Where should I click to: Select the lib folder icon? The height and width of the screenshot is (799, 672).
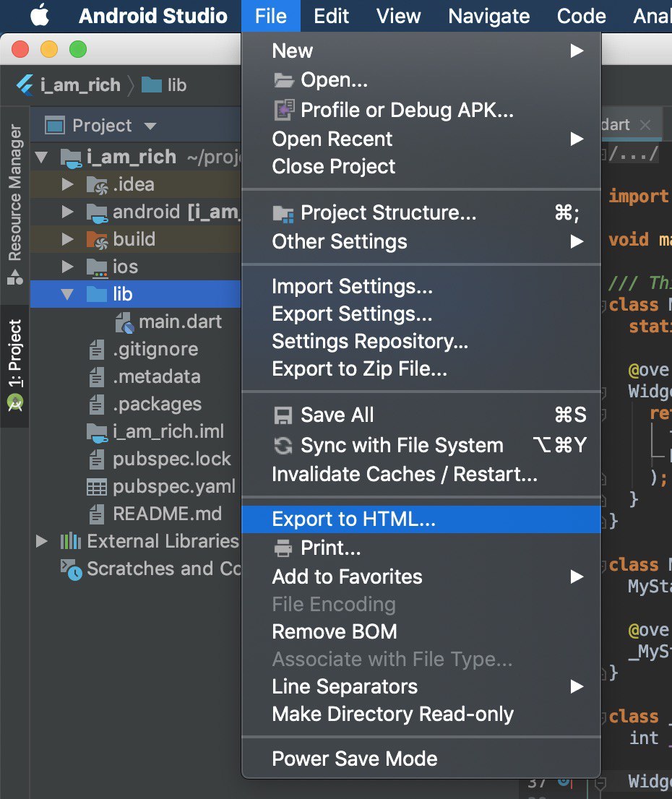pyautogui.click(x=96, y=295)
